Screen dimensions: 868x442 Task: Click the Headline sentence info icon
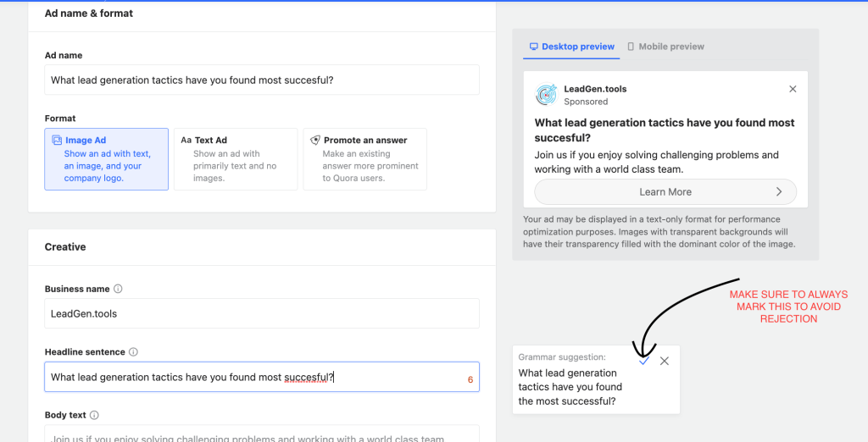(133, 352)
